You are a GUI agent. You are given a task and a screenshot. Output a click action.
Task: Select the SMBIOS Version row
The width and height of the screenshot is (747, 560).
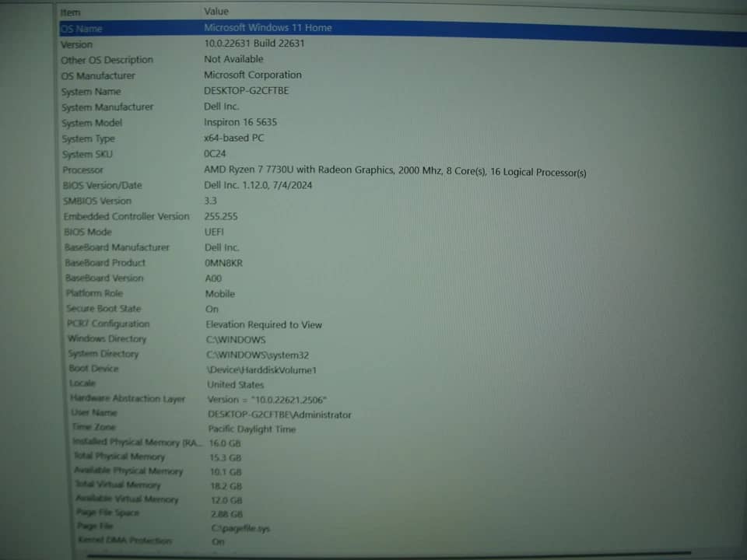97,201
